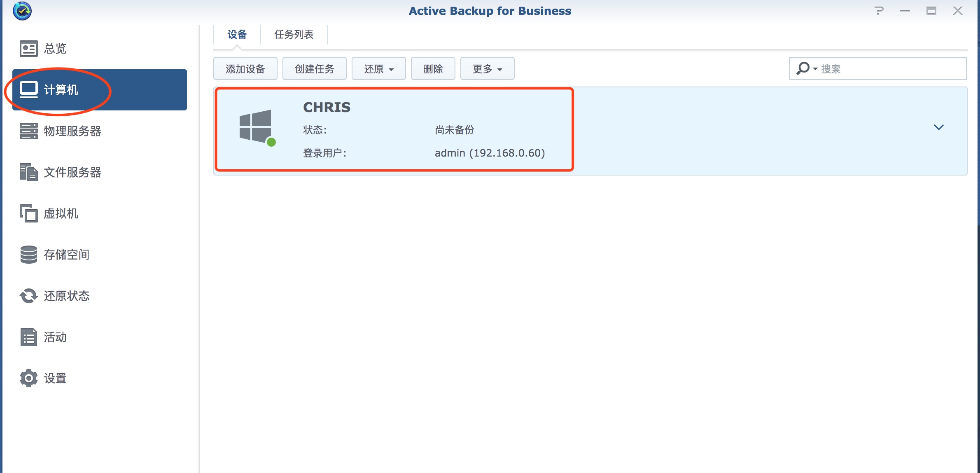The image size is (980, 473).
Task: Click the 状态: label
Action: click(315, 130)
